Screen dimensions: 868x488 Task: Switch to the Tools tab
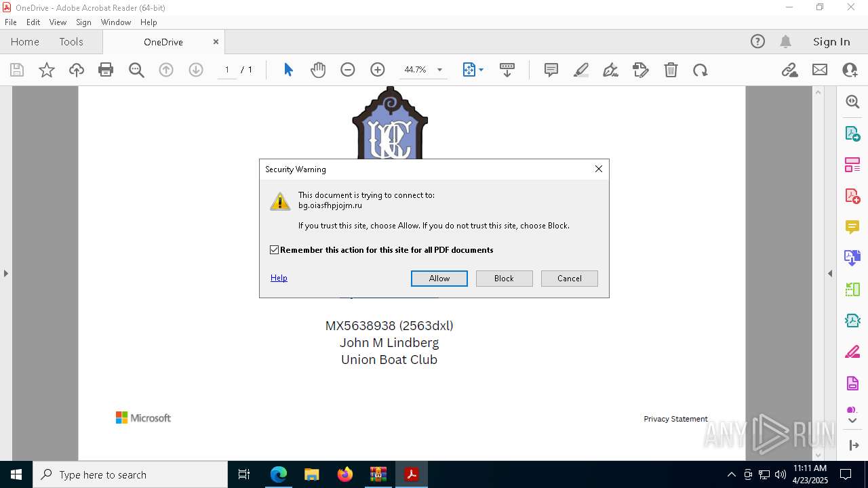pos(71,41)
